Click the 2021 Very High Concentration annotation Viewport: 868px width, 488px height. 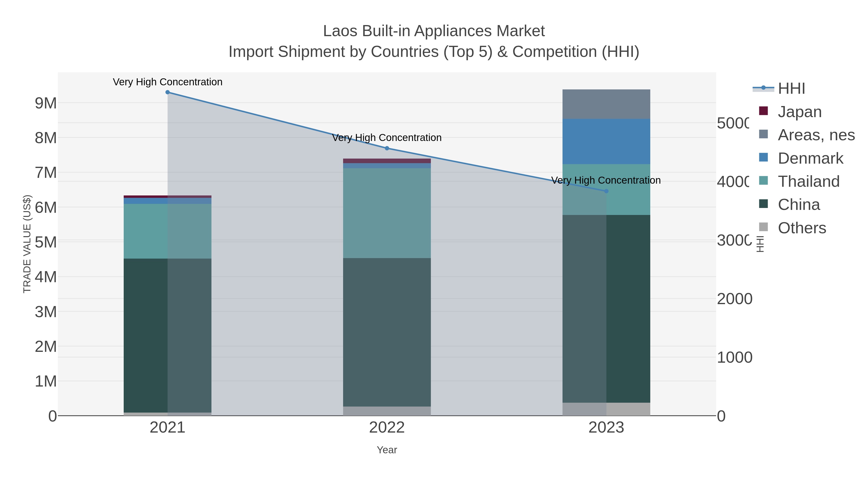point(168,82)
